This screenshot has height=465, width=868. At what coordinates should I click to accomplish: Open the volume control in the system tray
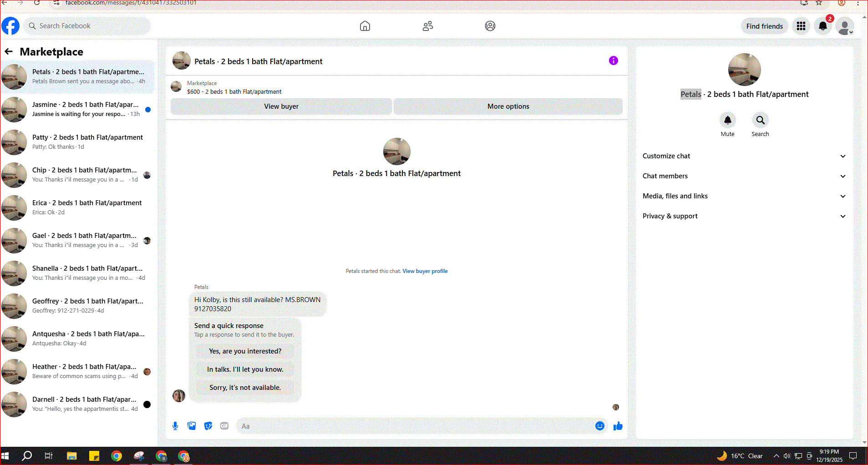pyautogui.click(x=787, y=456)
